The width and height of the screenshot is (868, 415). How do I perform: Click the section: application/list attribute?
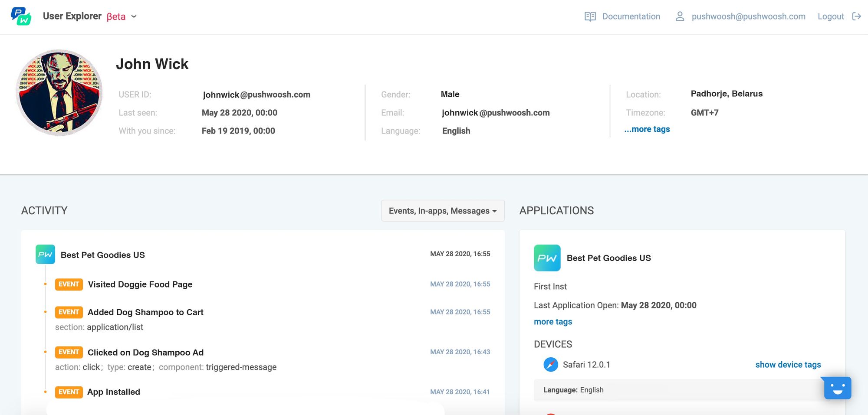(x=99, y=327)
